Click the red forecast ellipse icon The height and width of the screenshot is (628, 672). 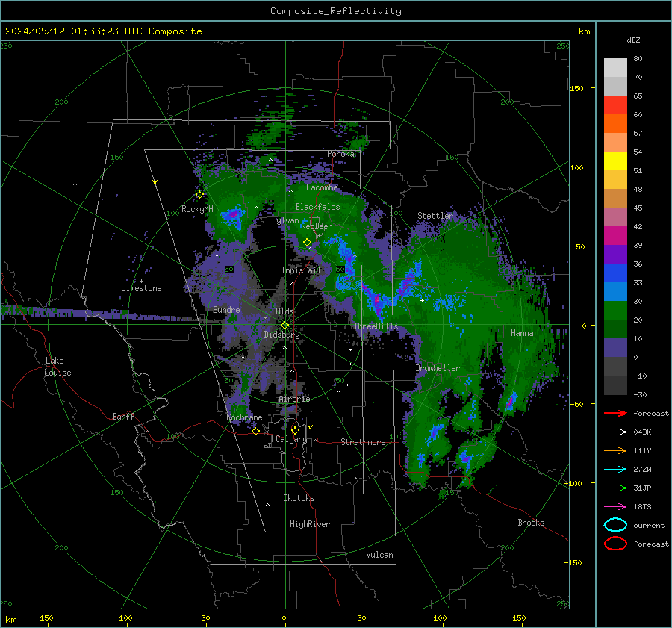coord(615,544)
